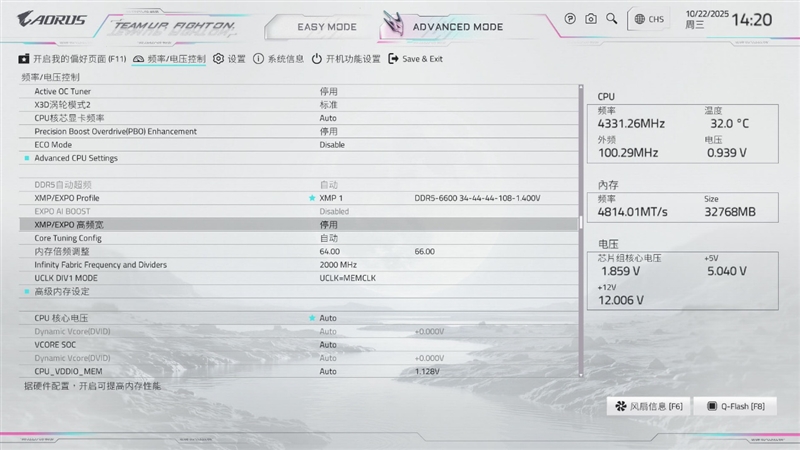The width and height of the screenshot is (800, 450).
Task: Change language via the CHS globe button
Action: tap(649, 19)
